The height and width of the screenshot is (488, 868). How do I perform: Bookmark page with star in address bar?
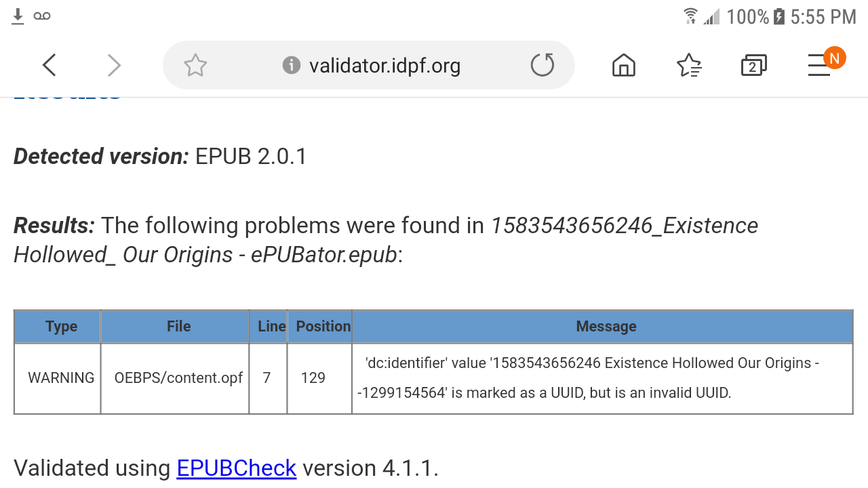(x=195, y=65)
